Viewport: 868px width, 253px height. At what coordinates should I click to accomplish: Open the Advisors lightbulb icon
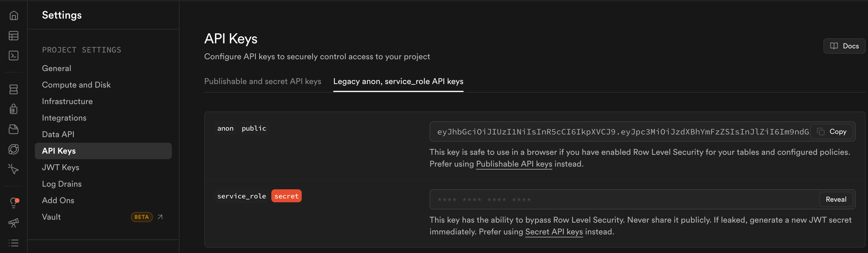(x=14, y=203)
